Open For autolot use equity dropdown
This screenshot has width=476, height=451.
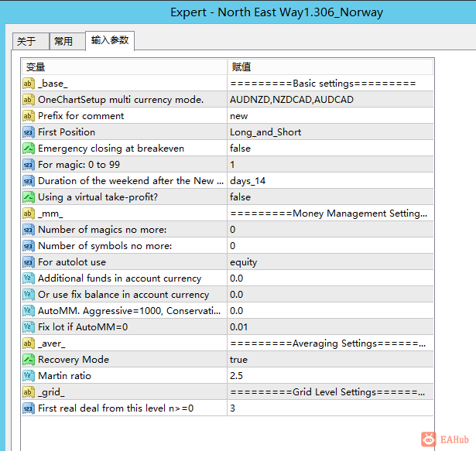pos(330,262)
